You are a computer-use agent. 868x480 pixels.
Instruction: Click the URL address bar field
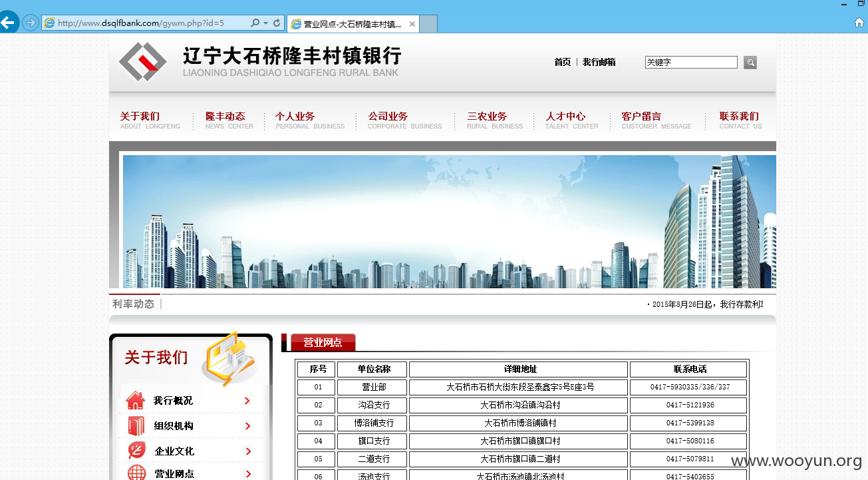tap(145, 23)
